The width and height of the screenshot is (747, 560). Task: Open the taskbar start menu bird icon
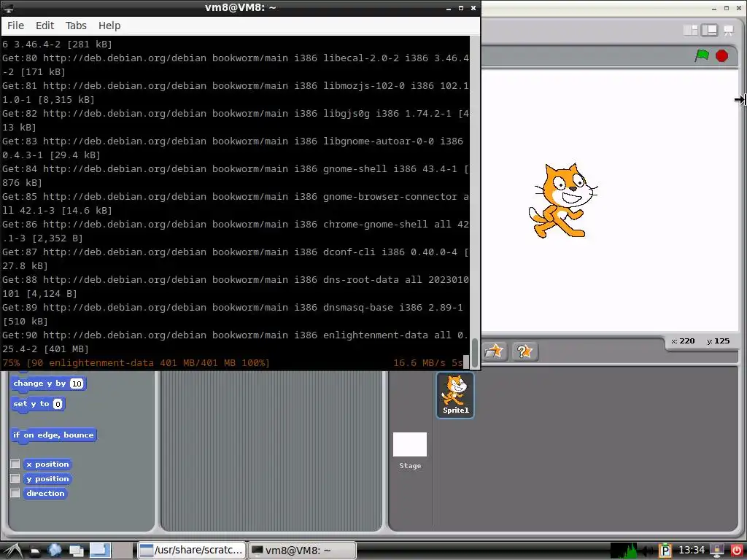pyautogui.click(x=13, y=551)
